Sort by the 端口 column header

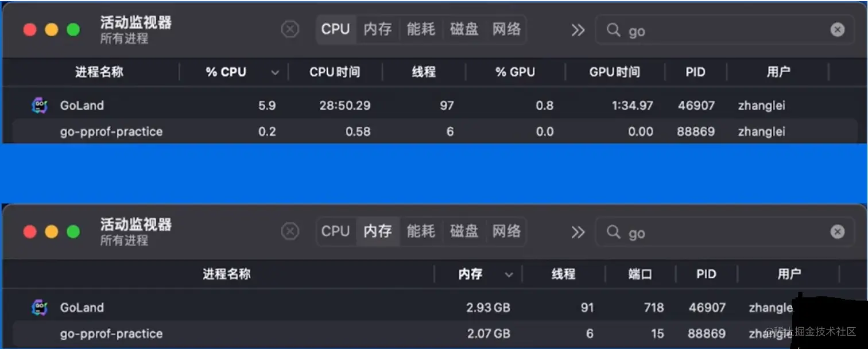pos(640,274)
